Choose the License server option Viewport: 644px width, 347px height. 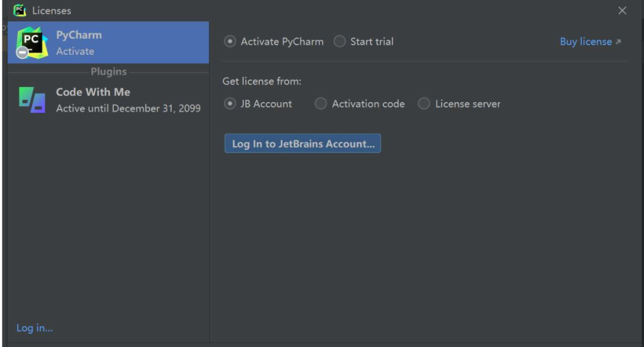pos(425,104)
